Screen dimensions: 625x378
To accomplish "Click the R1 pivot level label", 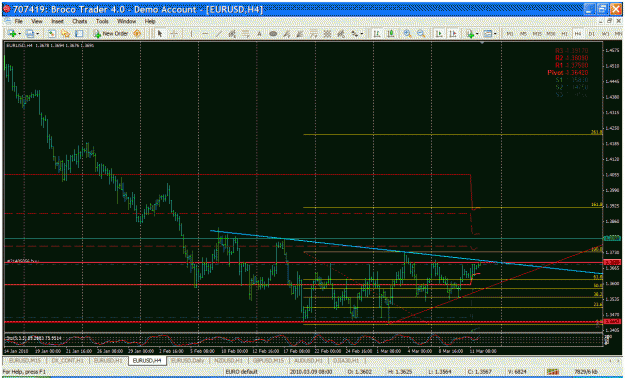I will (571, 65).
